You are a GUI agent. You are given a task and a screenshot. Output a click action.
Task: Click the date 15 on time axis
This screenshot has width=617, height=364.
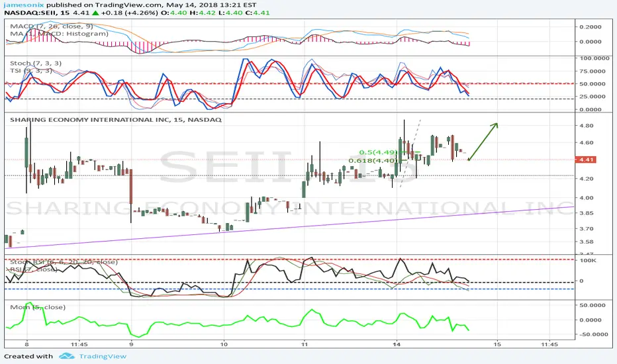click(x=497, y=344)
